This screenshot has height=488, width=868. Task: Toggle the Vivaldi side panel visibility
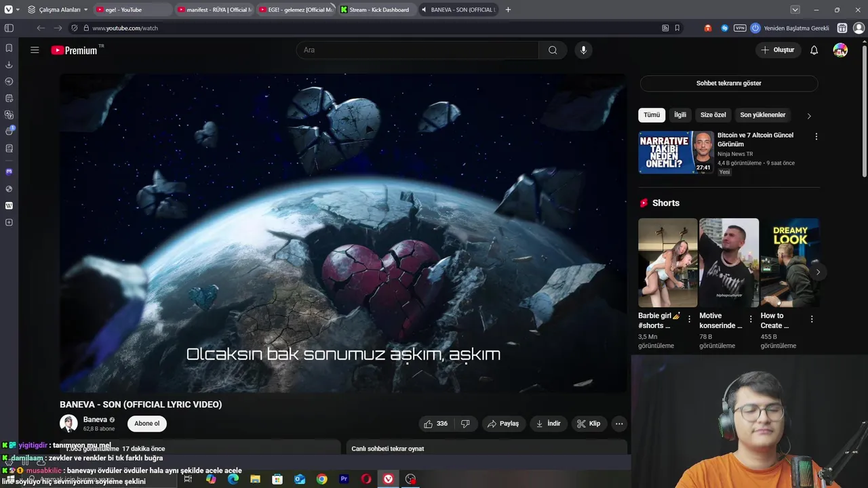tap(9, 28)
